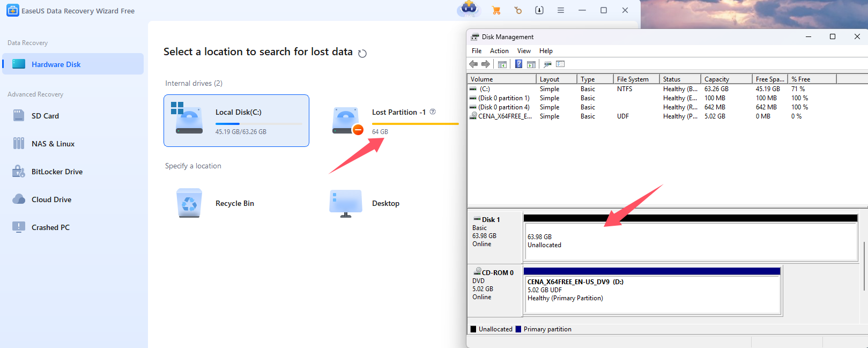This screenshot has height=348, width=868.
Task: Toggle the Action pane toolbar icon
Action: click(531, 64)
